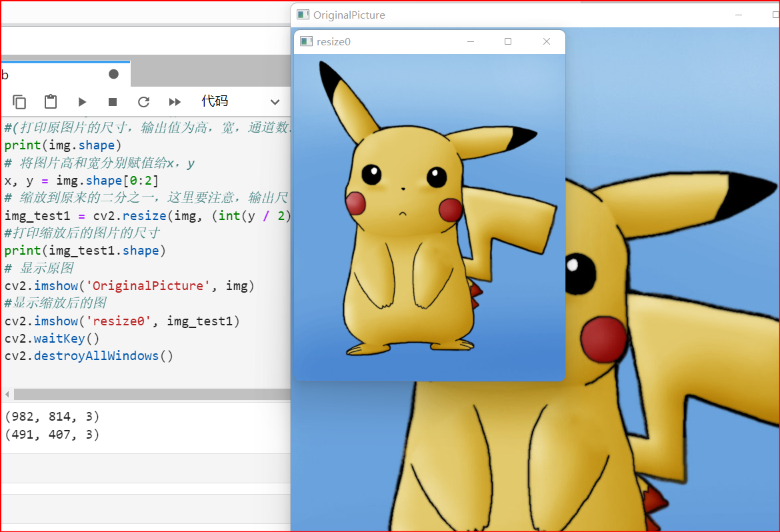Click the print(img.shape) code line
Image resolution: width=780 pixels, height=532 pixels.
[x=63, y=145]
